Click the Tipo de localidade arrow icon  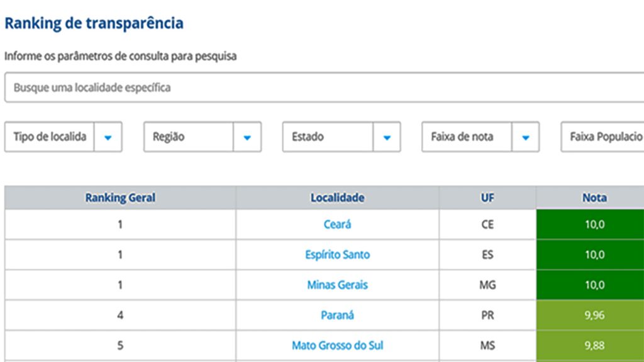[x=108, y=137]
